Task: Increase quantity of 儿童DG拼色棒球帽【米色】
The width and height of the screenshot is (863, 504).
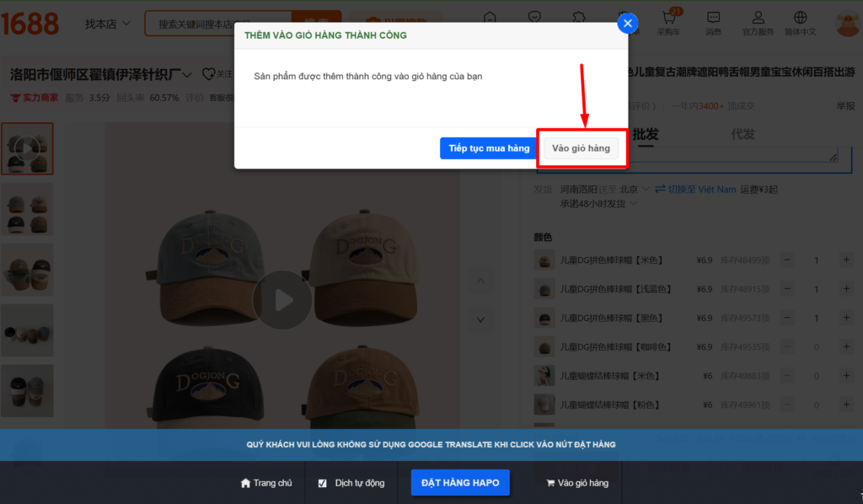Action: (845, 260)
